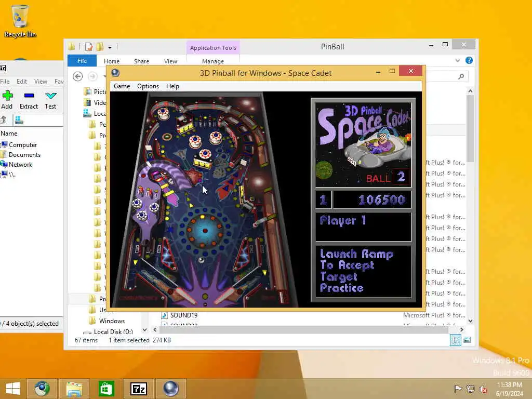Click horizontal scrollbar left arrow

155,329
